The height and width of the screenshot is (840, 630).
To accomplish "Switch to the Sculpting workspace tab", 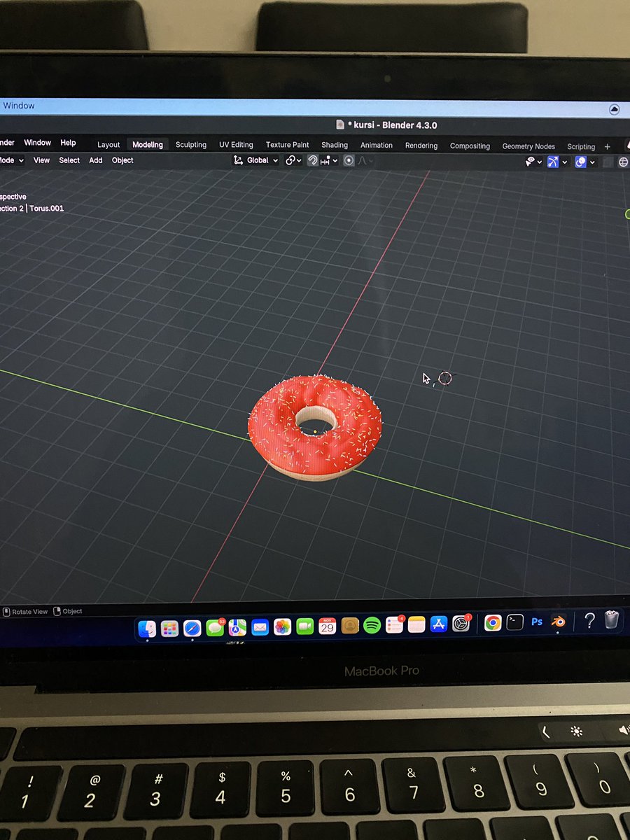I will (x=191, y=145).
